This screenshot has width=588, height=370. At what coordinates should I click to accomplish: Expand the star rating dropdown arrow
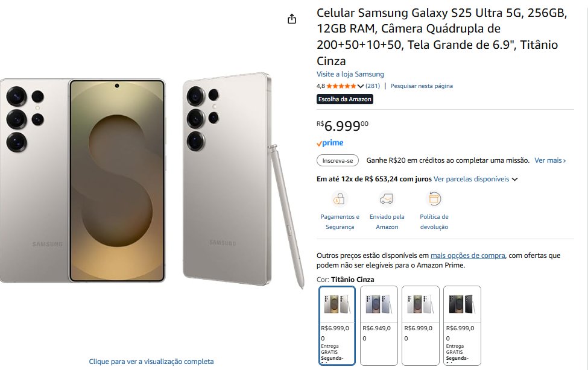(x=361, y=86)
